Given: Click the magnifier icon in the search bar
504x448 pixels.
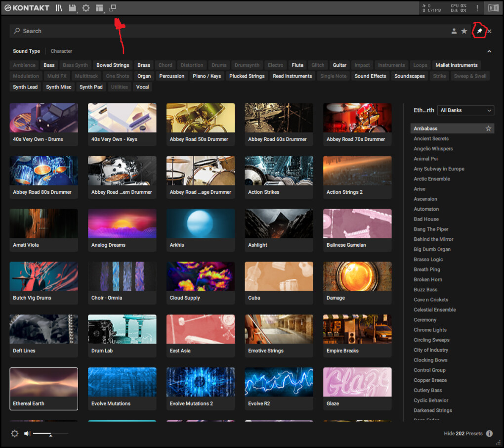Looking at the screenshot, I should (x=17, y=31).
